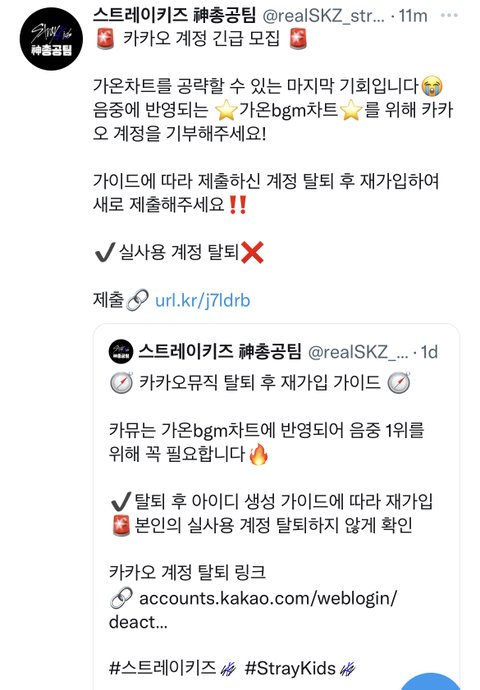
Task: Click the star emoji before 가온bgm차트
Action: (x=226, y=110)
